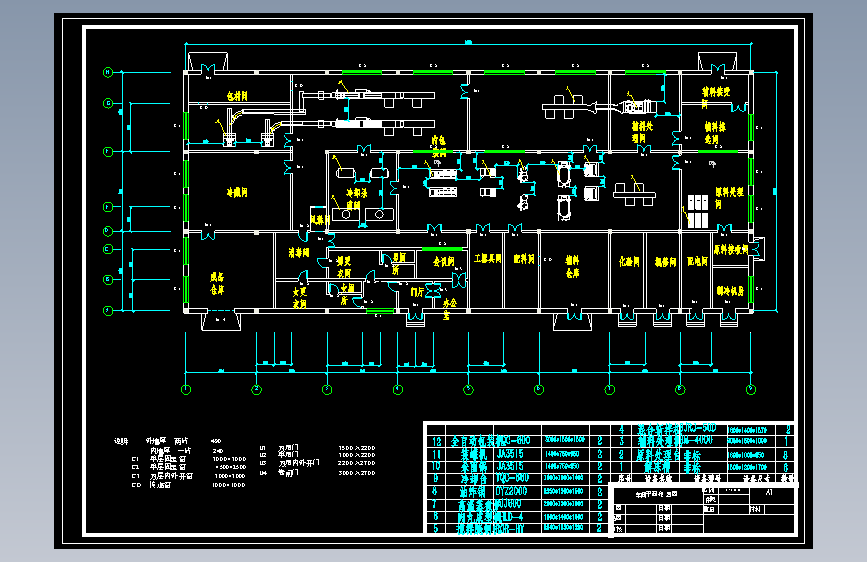867x562 pixels.
Task: Click the 240 inner wall thickness value
Action: [217, 451]
